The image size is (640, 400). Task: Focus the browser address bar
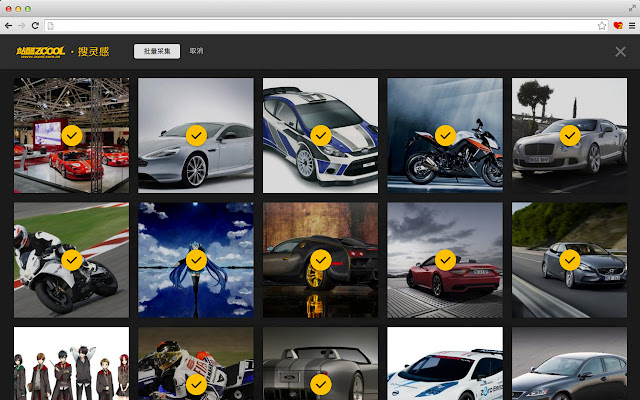(x=326, y=26)
